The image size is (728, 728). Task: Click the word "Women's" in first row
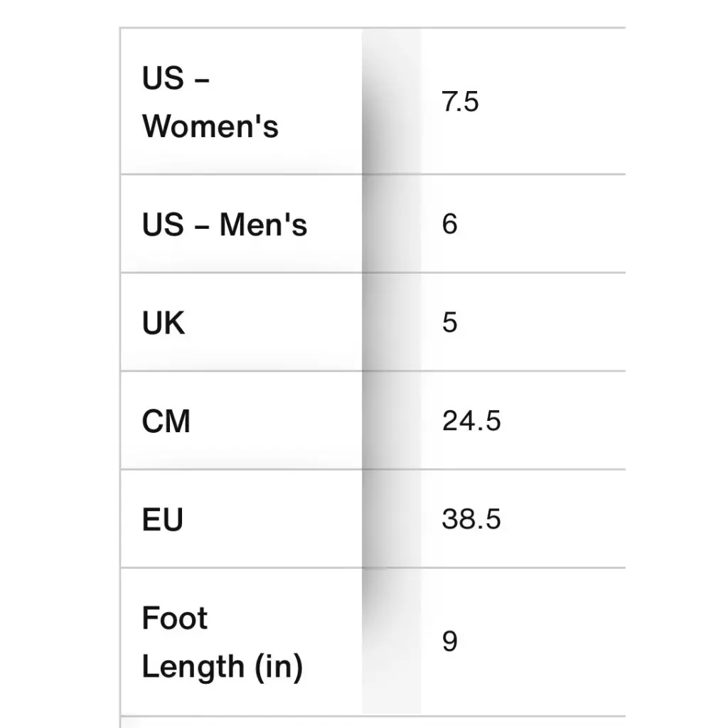point(210,127)
